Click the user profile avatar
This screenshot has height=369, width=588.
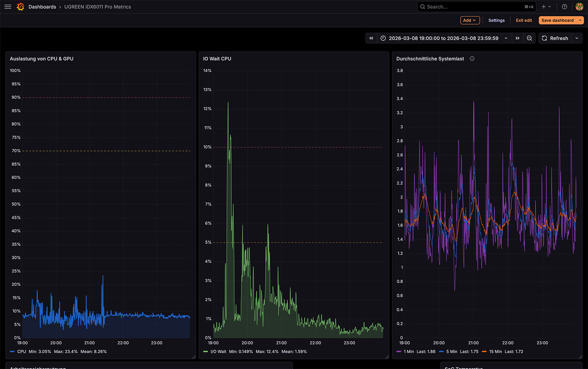pyautogui.click(x=579, y=7)
